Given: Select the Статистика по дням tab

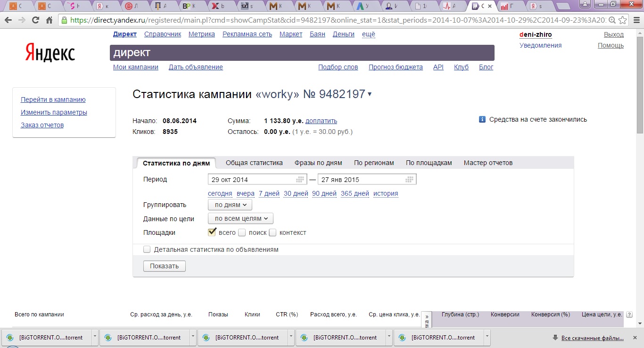Looking at the screenshot, I should (x=176, y=163).
